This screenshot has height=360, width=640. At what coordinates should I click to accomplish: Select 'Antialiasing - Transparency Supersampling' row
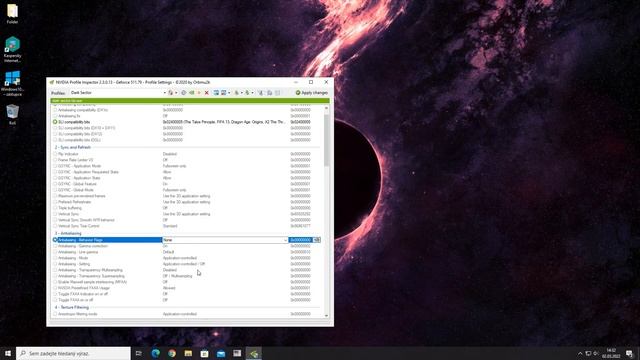pos(188,276)
